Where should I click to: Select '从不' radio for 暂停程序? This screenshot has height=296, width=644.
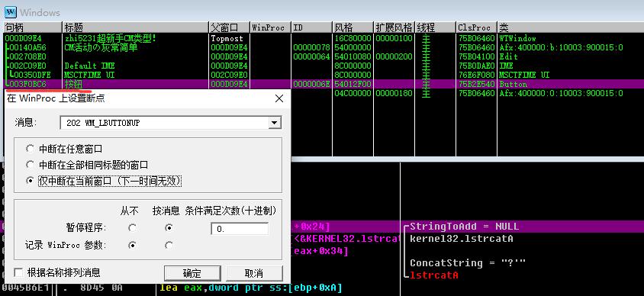pos(132,227)
